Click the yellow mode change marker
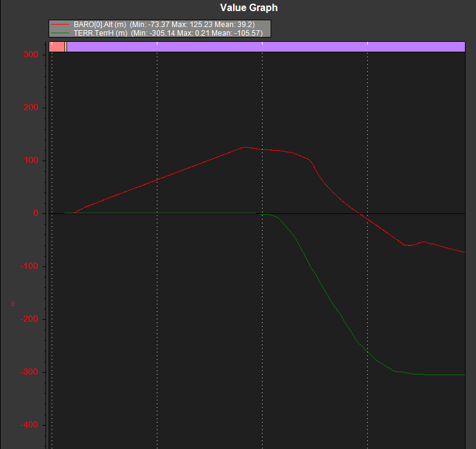 [66, 47]
